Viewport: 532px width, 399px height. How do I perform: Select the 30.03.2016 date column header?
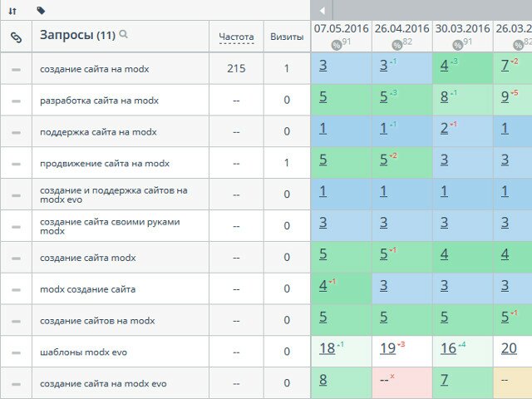pyautogui.click(x=462, y=29)
